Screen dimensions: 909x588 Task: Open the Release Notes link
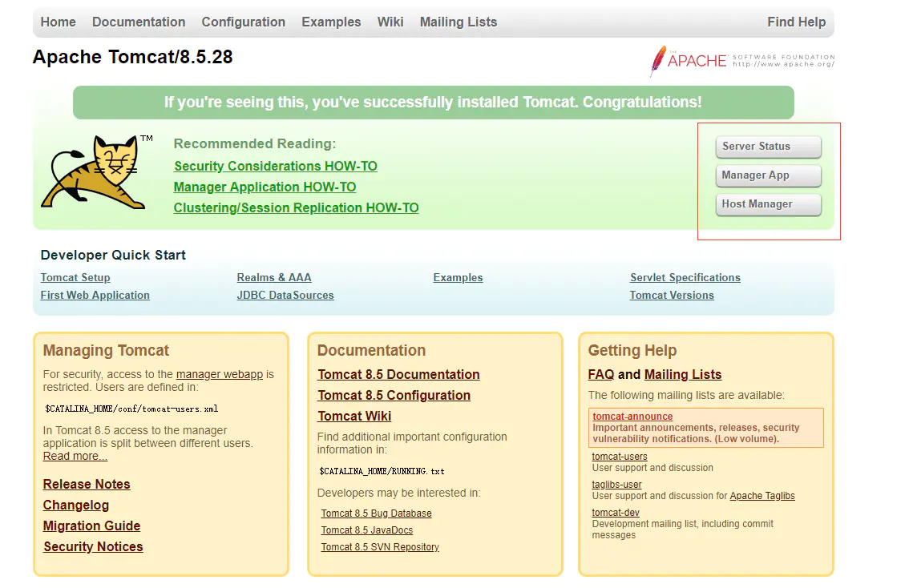(87, 485)
